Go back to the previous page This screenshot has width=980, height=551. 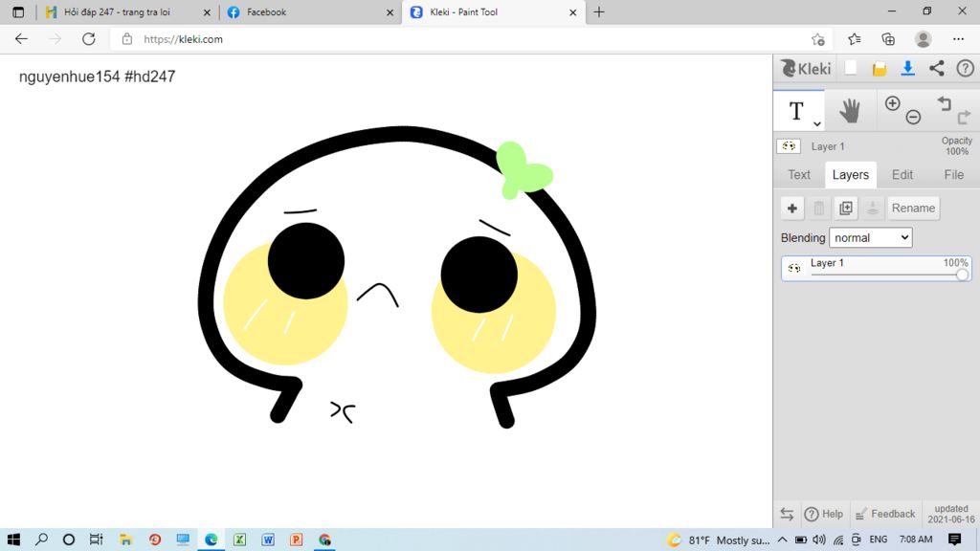click(x=21, y=38)
